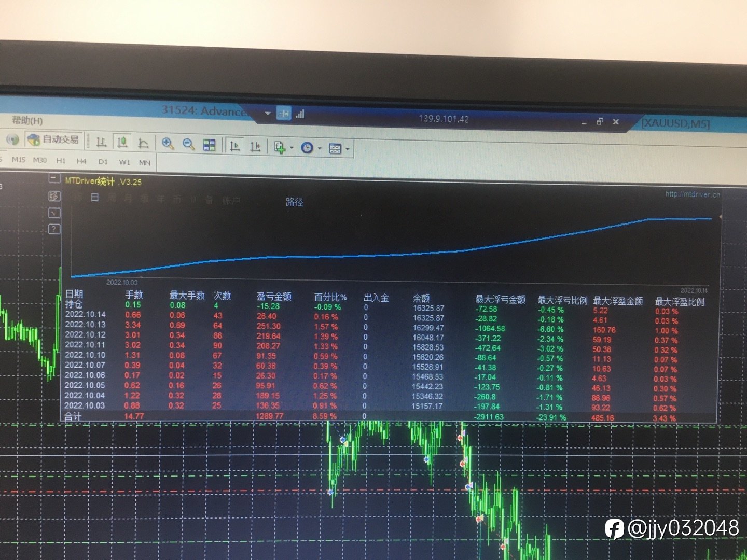Screen dimensions: 747x560
Task: Open the 帮助(H) help menu
Action: [x=27, y=120]
